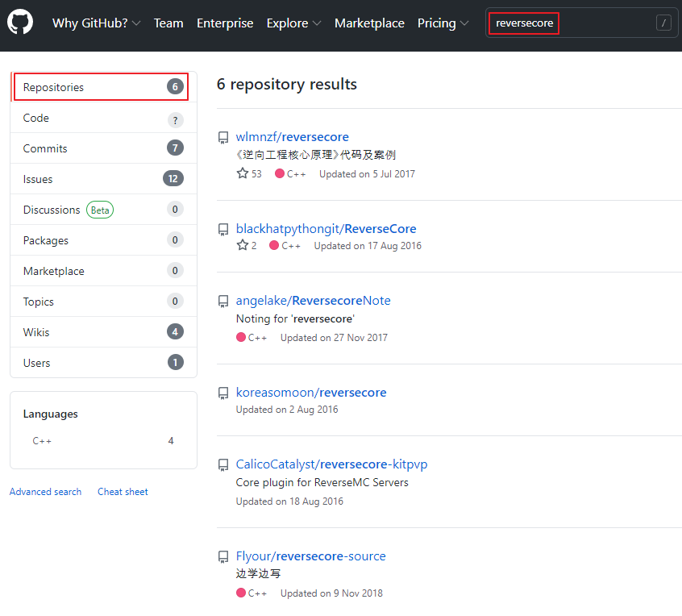Open the Enterprise page
This screenshot has height=616, width=682.
(x=225, y=23)
